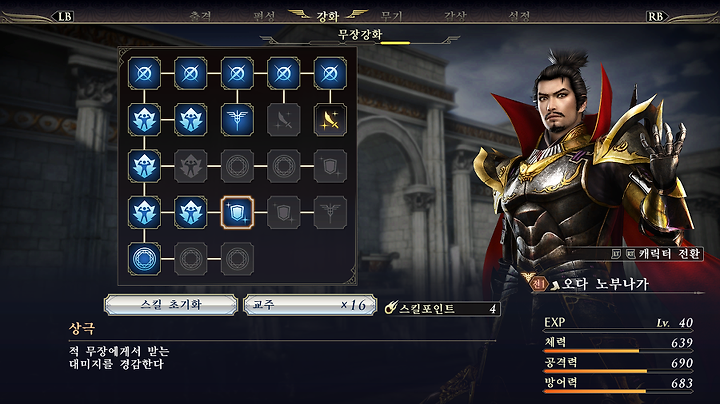Switch to the 무기 tab
The image size is (720, 404).
[x=392, y=16]
